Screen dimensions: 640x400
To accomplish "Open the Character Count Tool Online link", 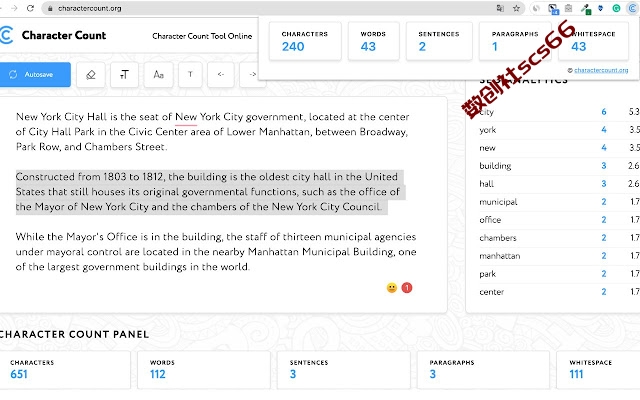I will click(x=202, y=36).
